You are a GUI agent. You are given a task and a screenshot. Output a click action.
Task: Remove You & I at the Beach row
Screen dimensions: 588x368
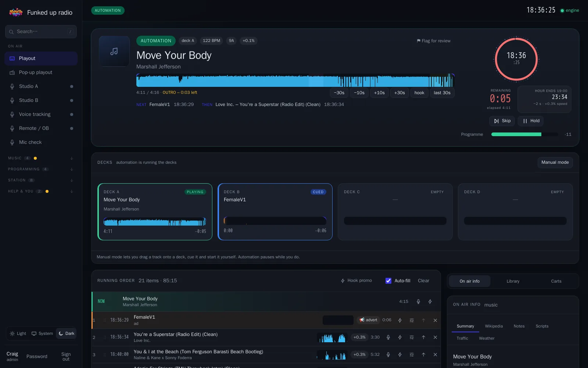435,355
